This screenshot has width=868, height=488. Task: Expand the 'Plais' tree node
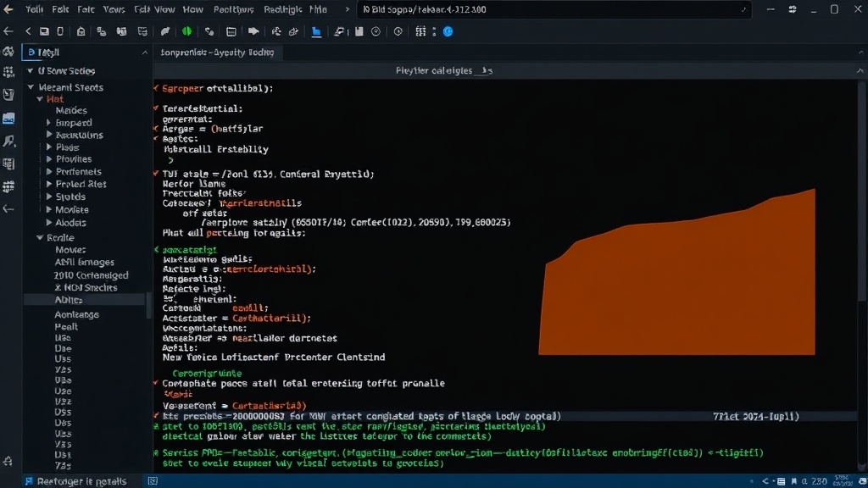click(48, 147)
